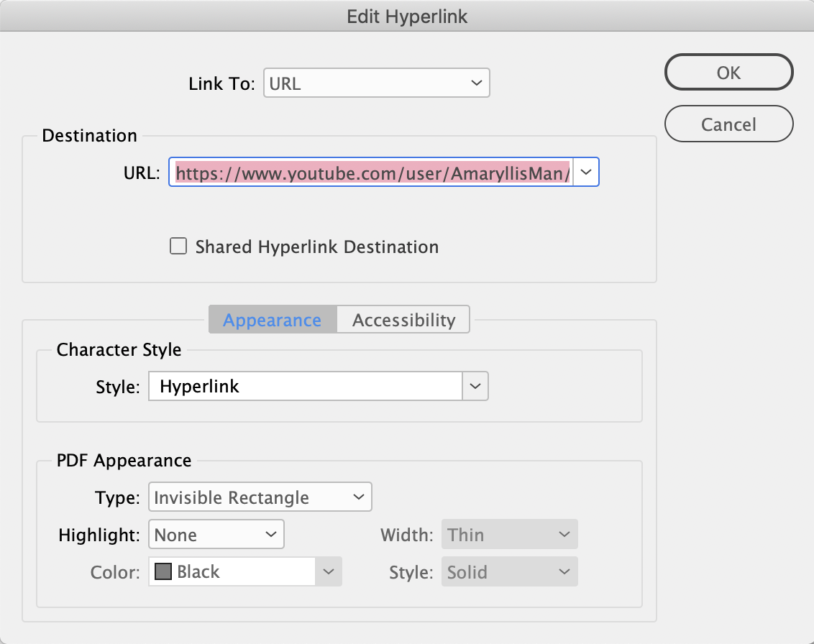Open the Link To dropdown
Viewport: 814px width, 644px height.
376,83
